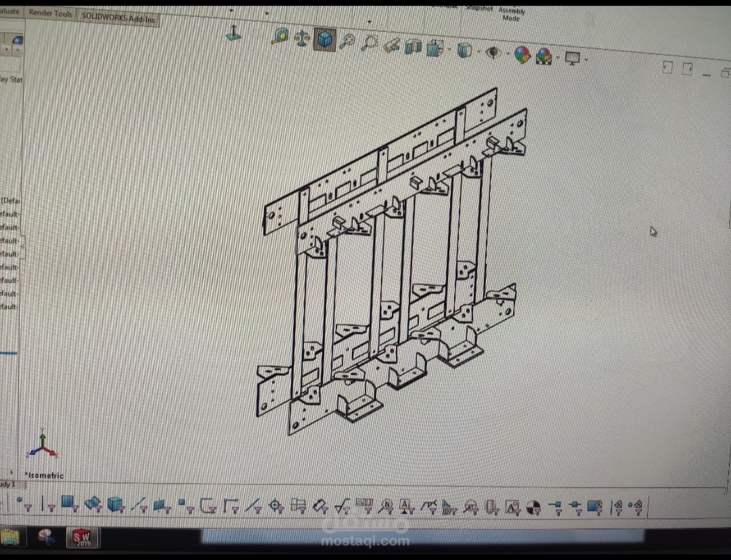Expand the View Settings dropdown arrow
Image resolution: width=731 pixels, height=560 pixels.
[586, 60]
